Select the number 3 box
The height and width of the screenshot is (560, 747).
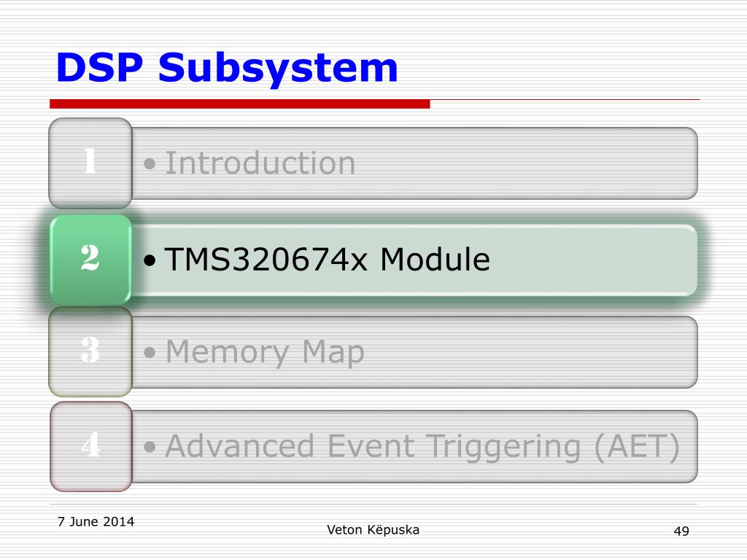[90, 351]
